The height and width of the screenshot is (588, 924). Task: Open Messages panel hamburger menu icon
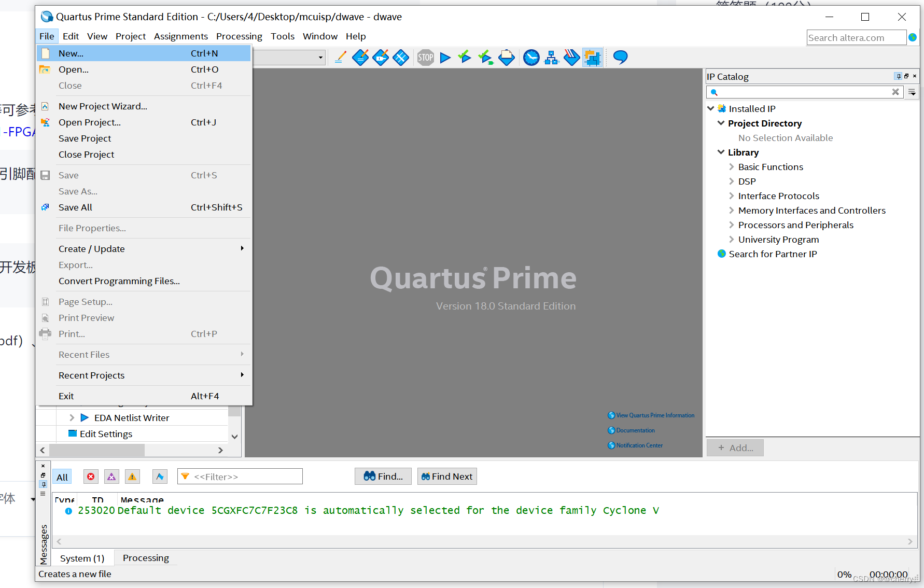43,494
